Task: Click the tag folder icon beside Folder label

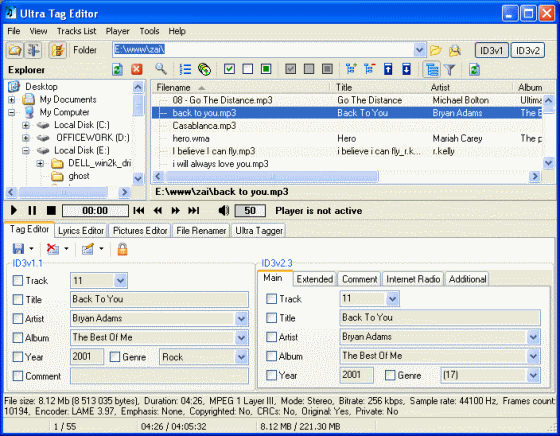Action: click(x=58, y=50)
